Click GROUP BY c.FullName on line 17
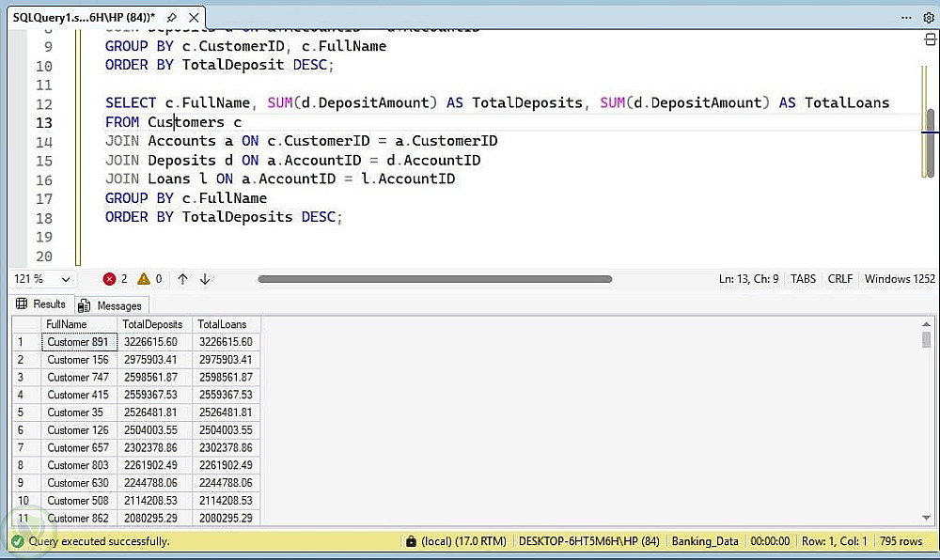The image size is (940, 560). (186, 198)
